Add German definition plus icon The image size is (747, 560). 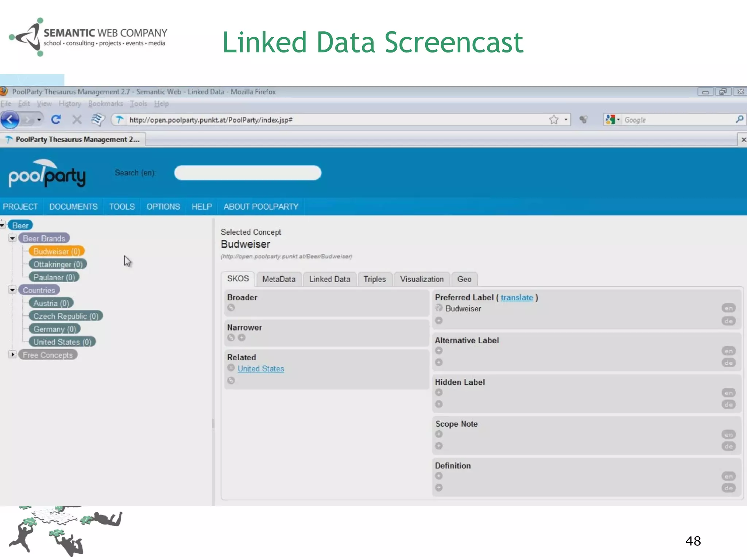click(x=439, y=488)
